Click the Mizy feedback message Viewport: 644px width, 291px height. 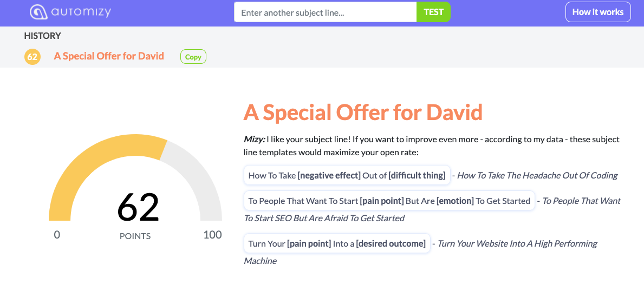431,145
